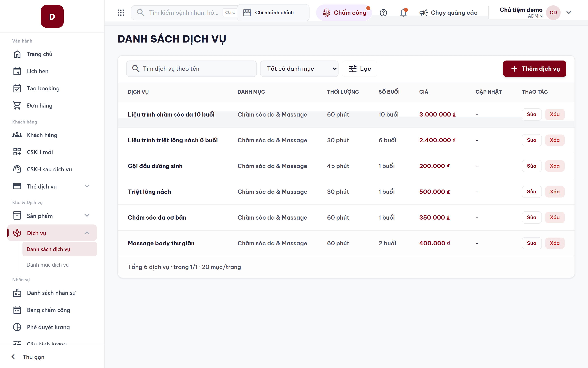The width and height of the screenshot is (588, 368).
Task: Open CSKH mới in sidebar
Action: click(x=52, y=152)
